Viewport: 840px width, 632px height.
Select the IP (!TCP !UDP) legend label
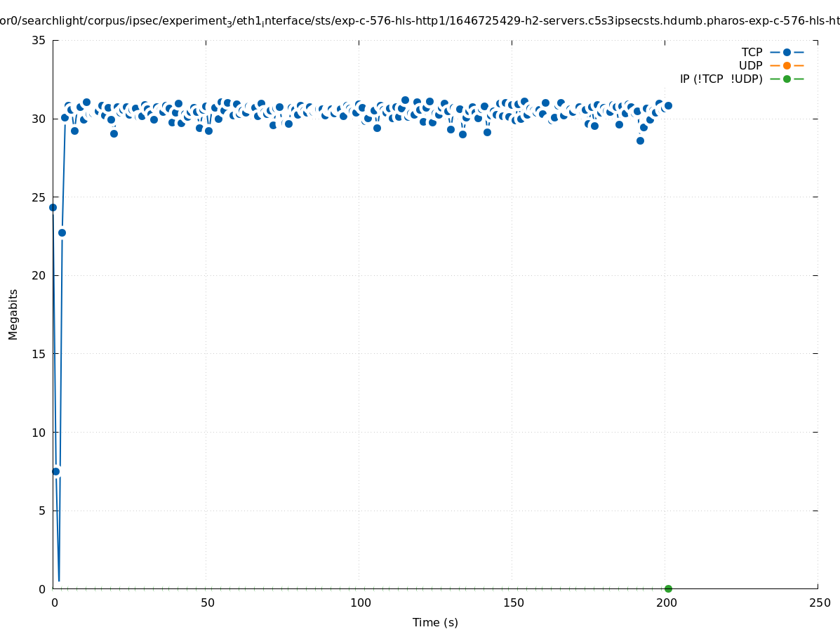pos(721,79)
